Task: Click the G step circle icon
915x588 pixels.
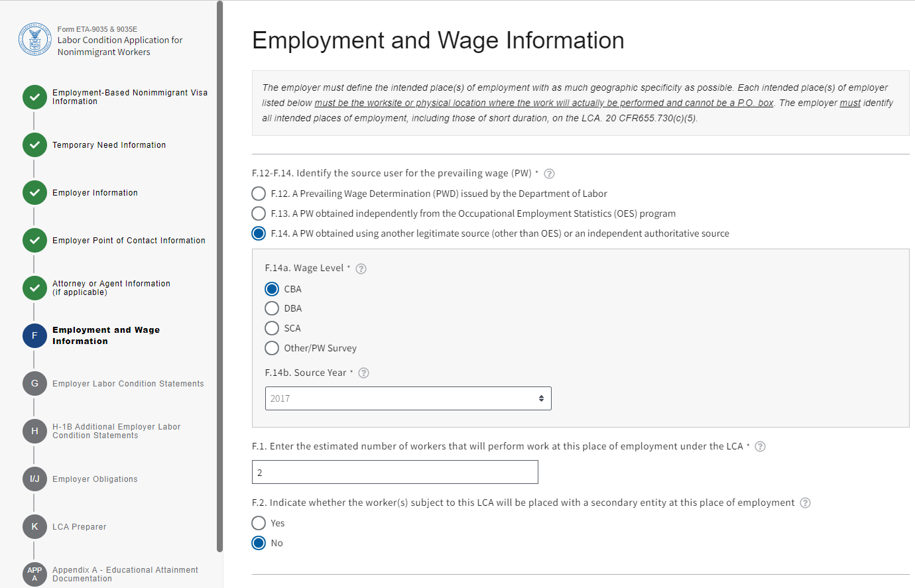Action: (34, 384)
